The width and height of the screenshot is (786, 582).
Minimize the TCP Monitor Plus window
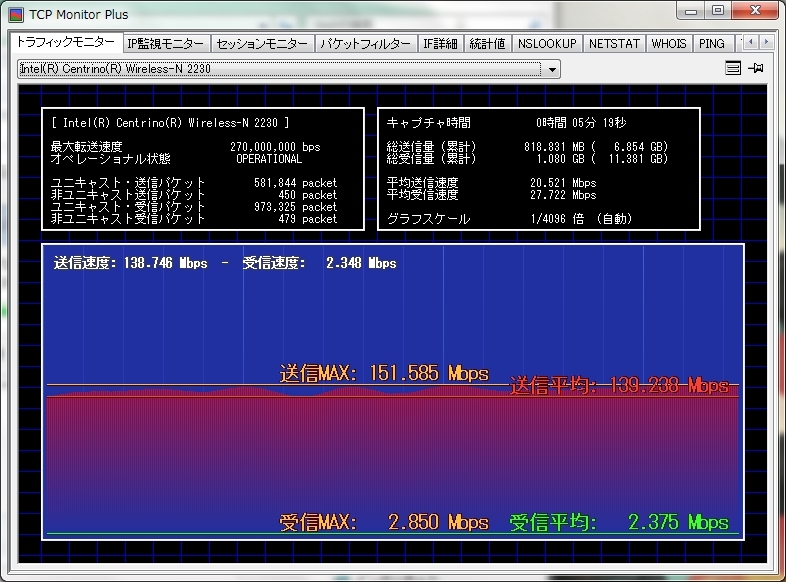[692, 11]
